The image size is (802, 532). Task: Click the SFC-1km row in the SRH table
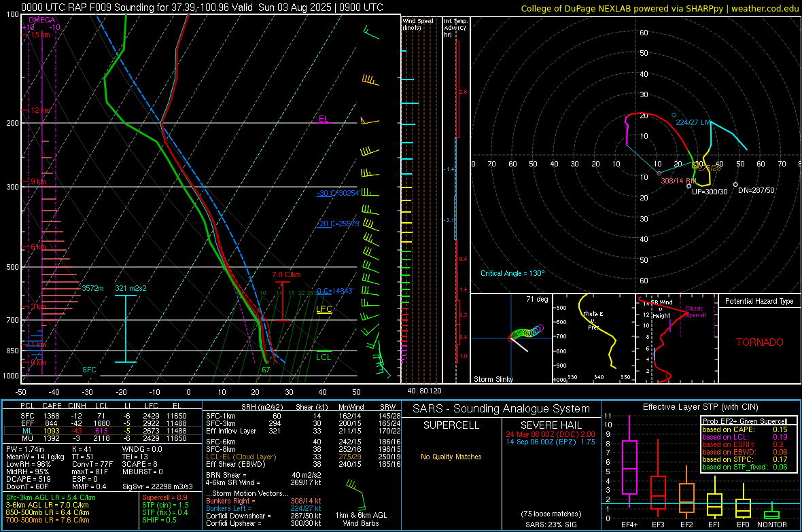[x=303, y=416]
